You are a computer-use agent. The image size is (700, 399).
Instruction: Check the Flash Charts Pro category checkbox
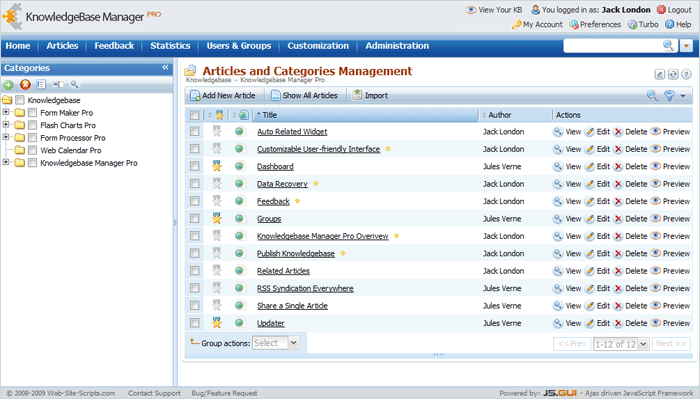[32, 125]
